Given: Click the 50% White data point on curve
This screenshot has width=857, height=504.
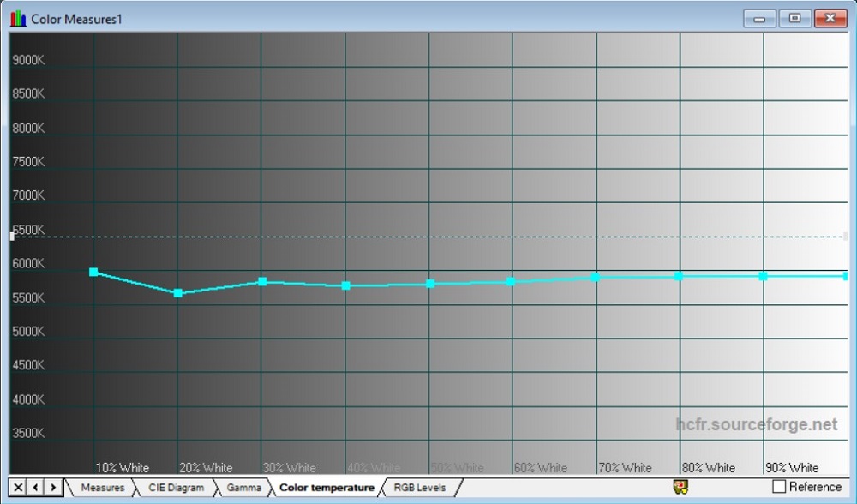Looking at the screenshot, I should (x=430, y=283).
